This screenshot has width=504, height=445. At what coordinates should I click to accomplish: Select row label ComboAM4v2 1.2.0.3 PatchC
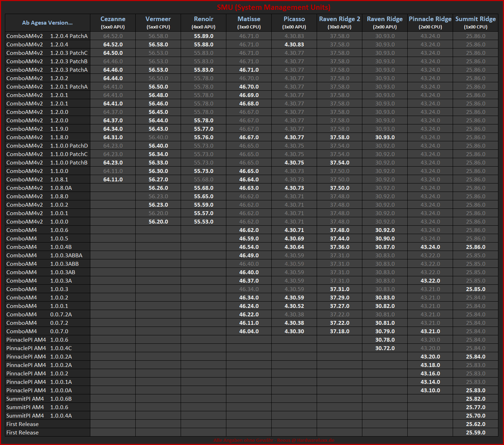click(47, 53)
